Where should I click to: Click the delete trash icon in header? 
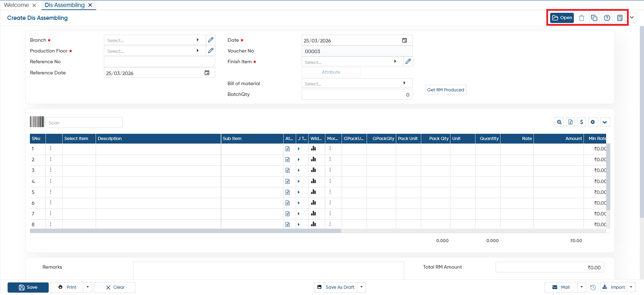(x=581, y=18)
